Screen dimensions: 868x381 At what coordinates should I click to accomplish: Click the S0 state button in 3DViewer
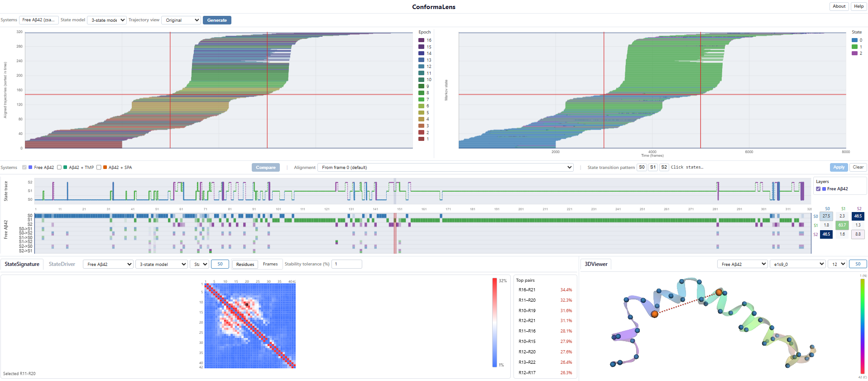(x=858, y=264)
